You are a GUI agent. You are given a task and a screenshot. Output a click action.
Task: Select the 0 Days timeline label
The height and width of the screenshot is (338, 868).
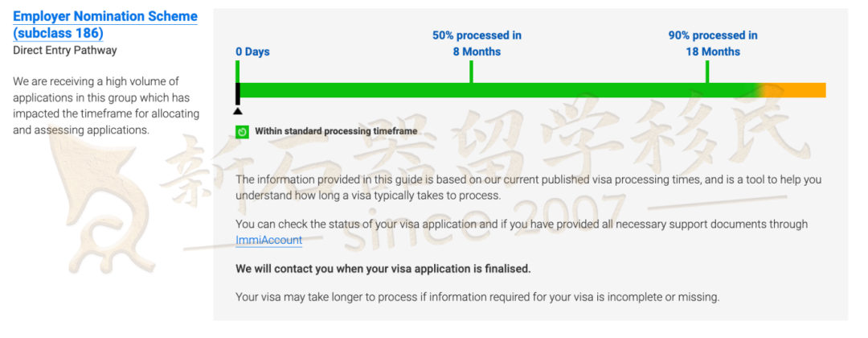point(252,52)
